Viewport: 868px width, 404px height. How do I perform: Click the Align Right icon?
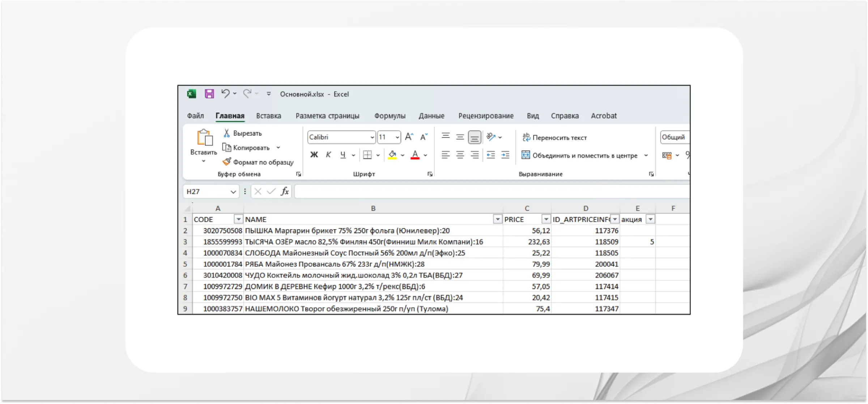[x=475, y=155]
